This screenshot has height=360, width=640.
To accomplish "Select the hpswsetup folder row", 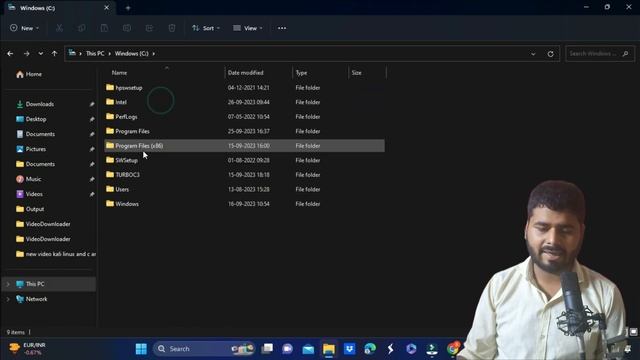I will [x=244, y=87].
